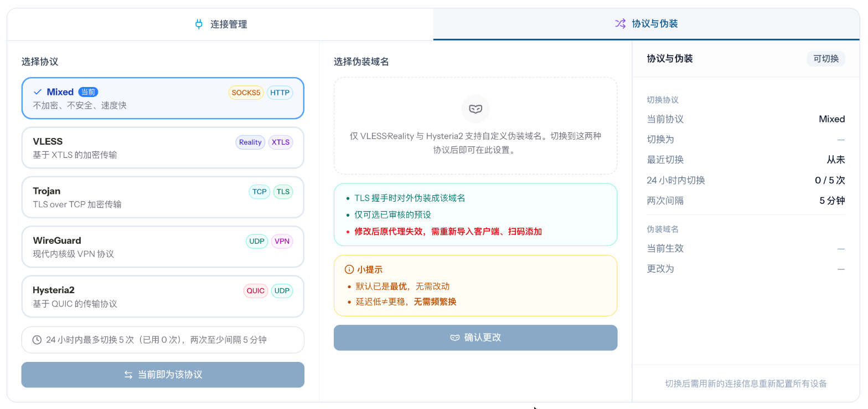This screenshot has width=868, height=409.
Task: Click the 基于 QUIC 的传输协议 description
Action: [x=75, y=304]
